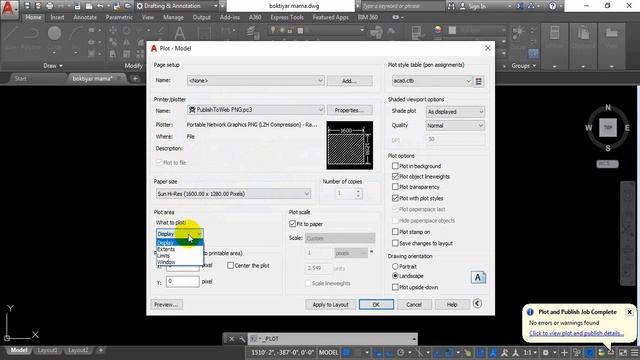Viewport: 640px width, 360px height.
Task: Confirm plot with OK button
Action: tap(376, 304)
